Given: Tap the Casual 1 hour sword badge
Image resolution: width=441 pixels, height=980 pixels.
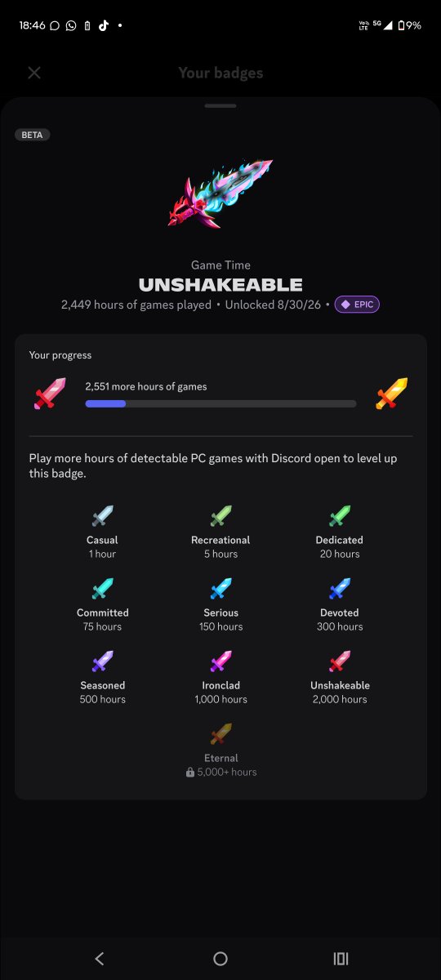Looking at the screenshot, I should [x=102, y=516].
